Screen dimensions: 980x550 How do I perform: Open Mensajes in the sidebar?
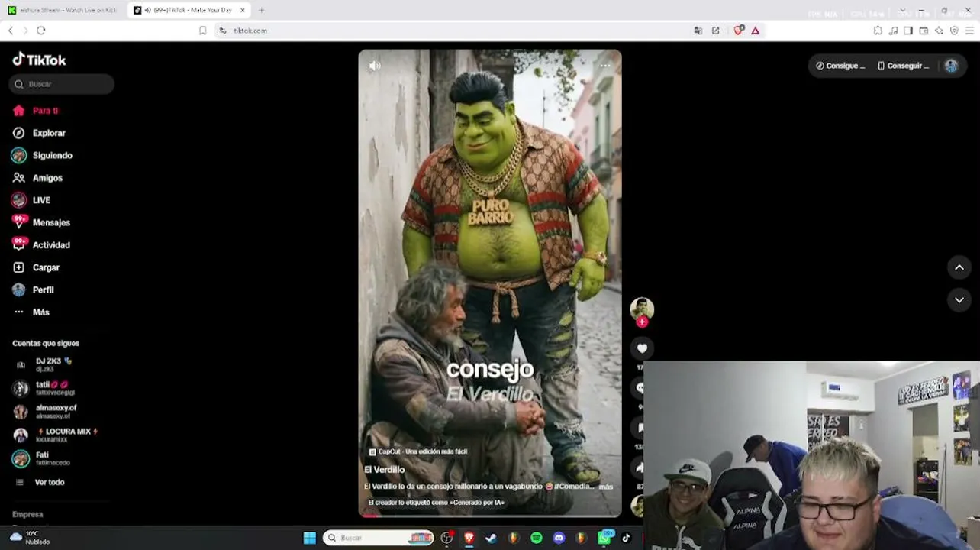(41, 222)
